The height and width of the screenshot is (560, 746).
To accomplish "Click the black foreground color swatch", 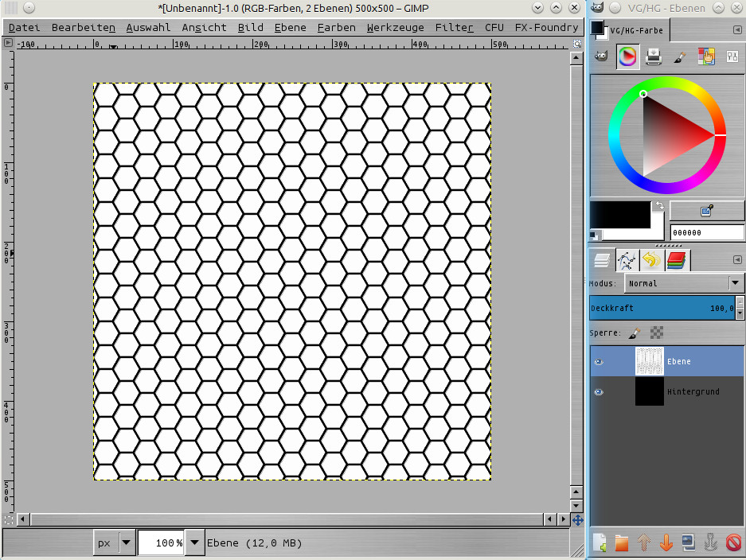I will pyautogui.click(x=620, y=215).
